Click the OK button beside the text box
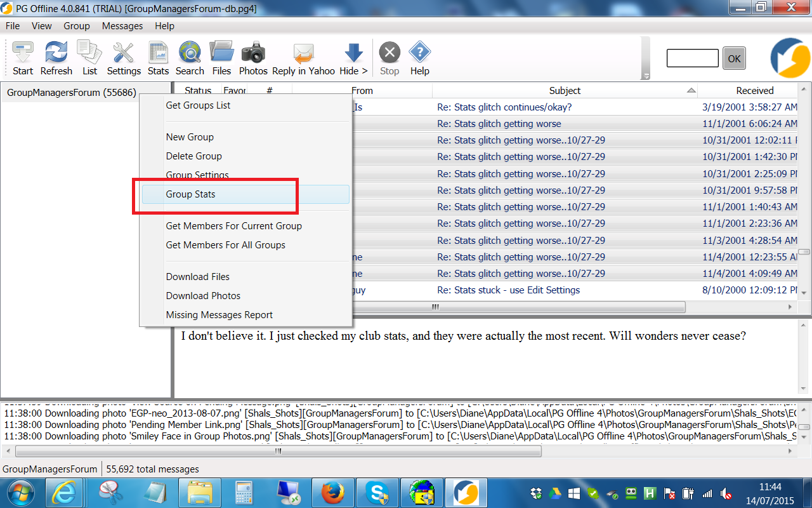The width and height of the screenshot is (812, 508). [x=734, y=58]
